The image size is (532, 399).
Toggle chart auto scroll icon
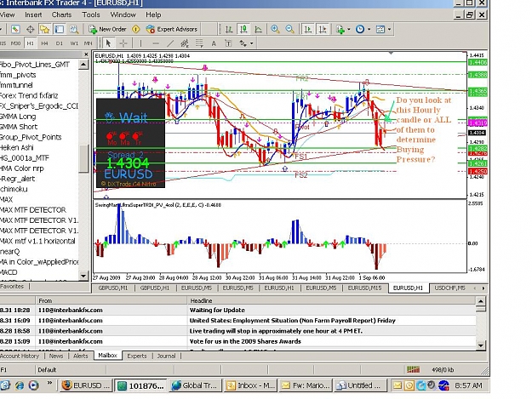(308, 30)
